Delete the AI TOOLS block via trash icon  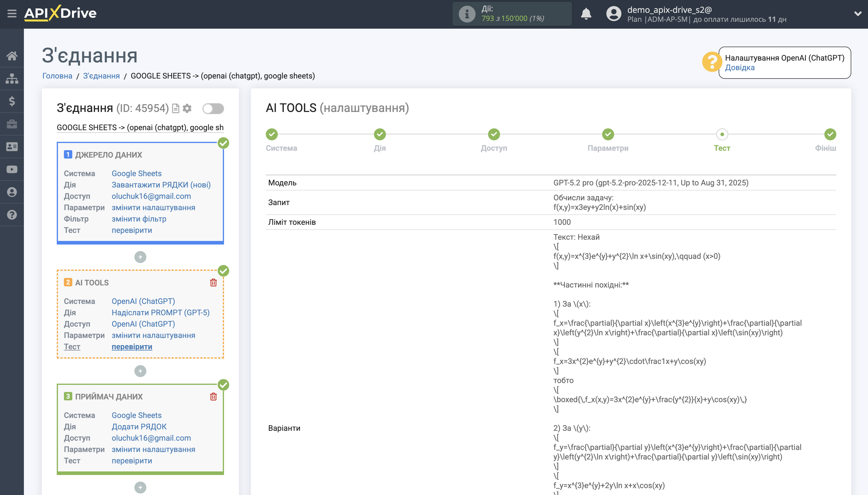coord(213,282)
